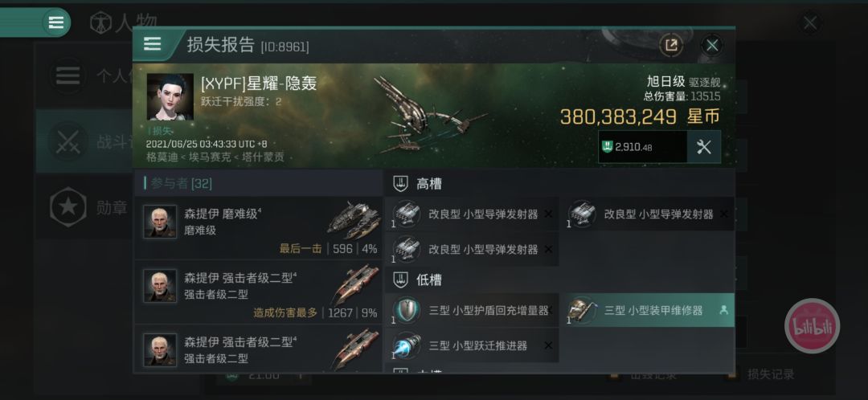868x400 pixels.
Task: Remove first 改良型 小型导弹发射器 with X
Action: click(548, 214)
